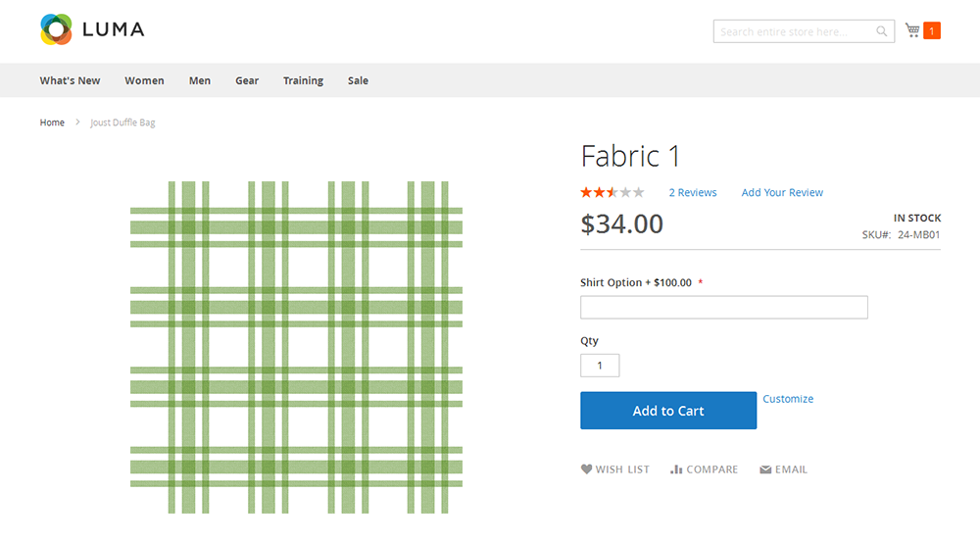Click the star rating summary
The height and width of the screenshot is (542, 980).
(612, 192)
